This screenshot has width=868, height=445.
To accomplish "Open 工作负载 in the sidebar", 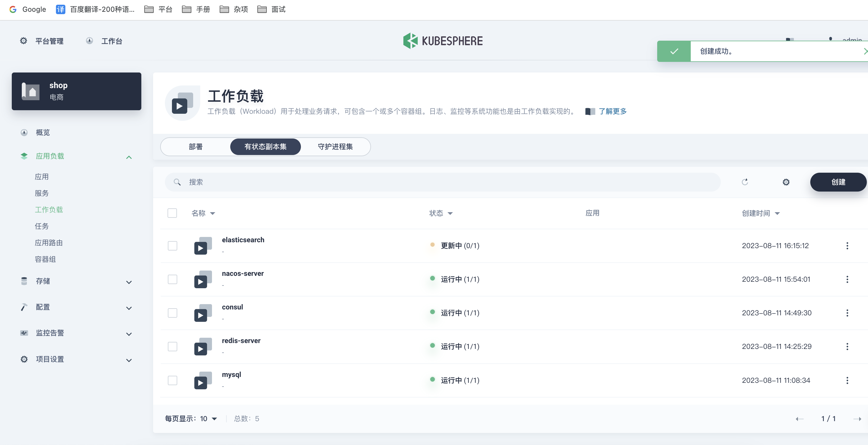I will (x=49, y=210).
